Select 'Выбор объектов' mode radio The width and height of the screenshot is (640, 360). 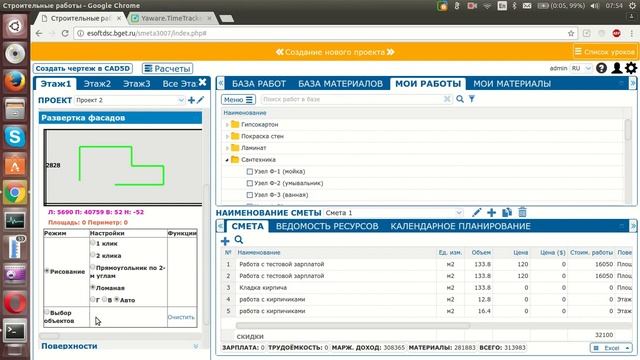coord(47,312)
